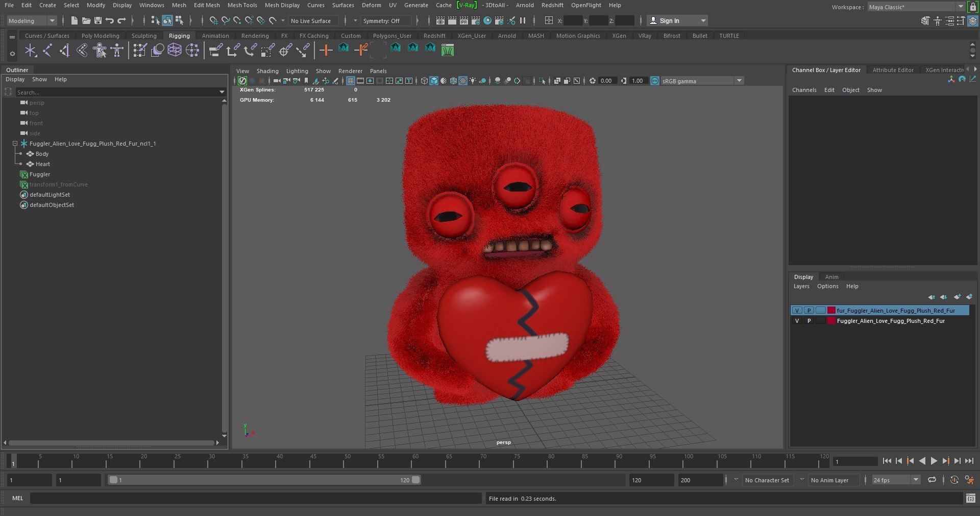Toggle P playback on fur_Fuggler layer

(809, 311)
